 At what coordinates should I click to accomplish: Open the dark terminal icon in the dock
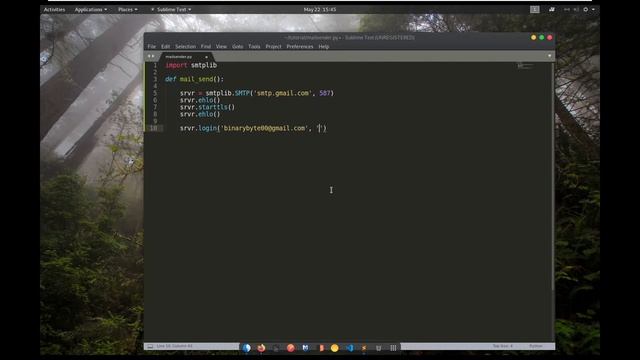pyautogui.click(x=276, y=348)
